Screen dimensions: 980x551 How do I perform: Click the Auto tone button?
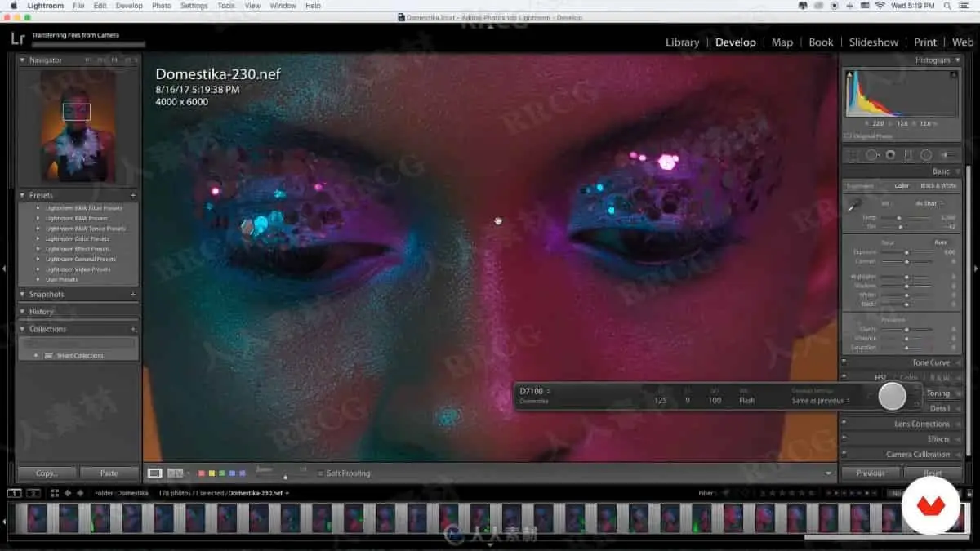coord(941,242)
